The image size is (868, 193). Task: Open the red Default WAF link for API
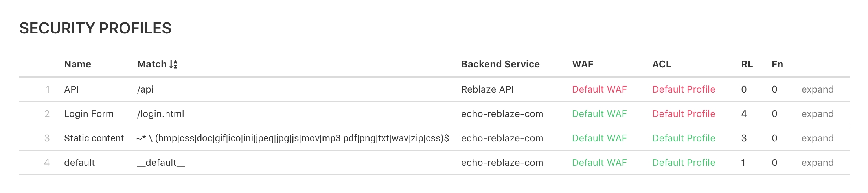599,89
